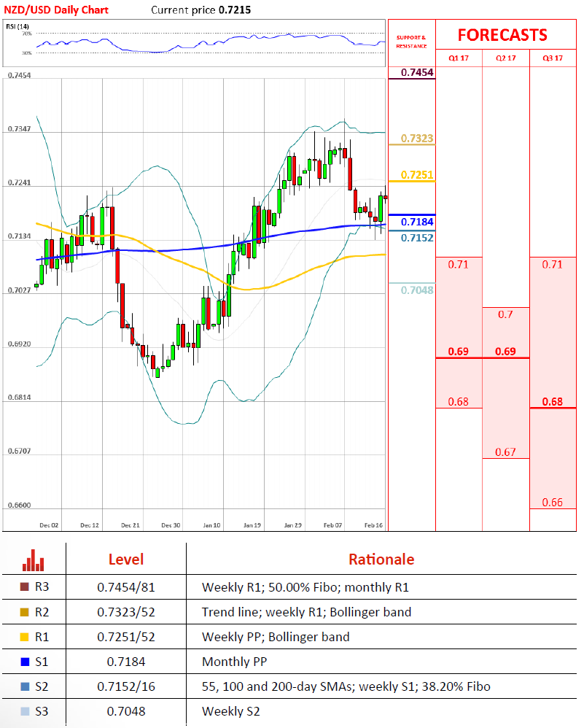Click the Support & Resistance header
Image resolution: width=584 pixels, height=728 pixels.
click(x=410, y=41)
